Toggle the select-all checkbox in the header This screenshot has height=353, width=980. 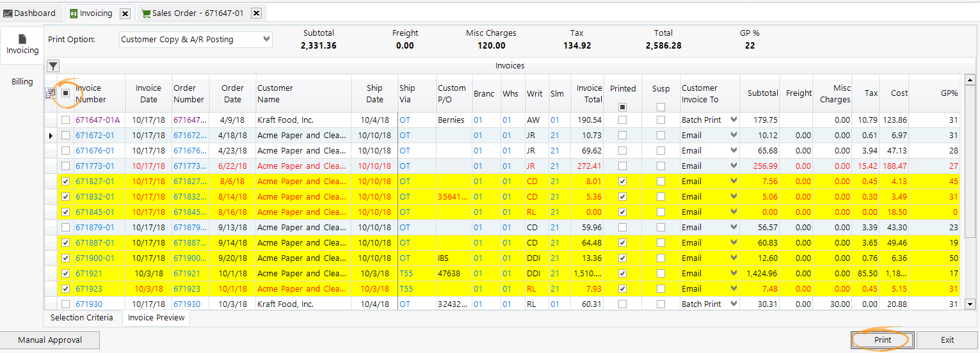click(x=65, y=93)
